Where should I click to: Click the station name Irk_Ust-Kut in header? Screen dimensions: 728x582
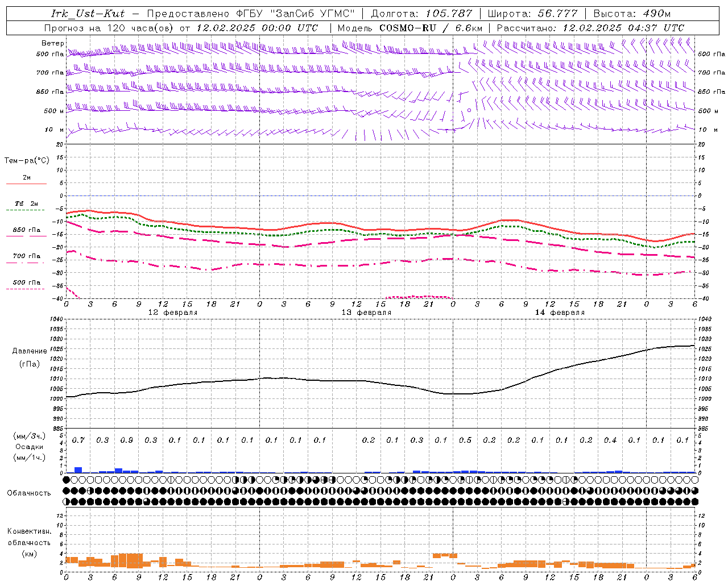(x=88, y=14)
